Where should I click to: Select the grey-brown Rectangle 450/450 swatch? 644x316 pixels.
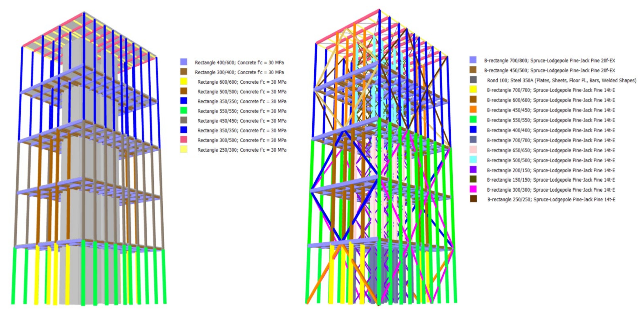183,120
